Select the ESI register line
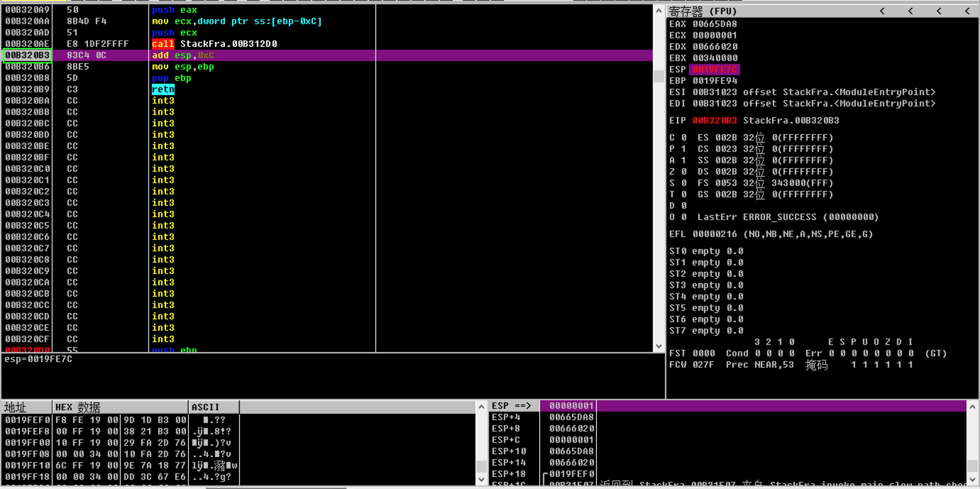 click(802, 92)
